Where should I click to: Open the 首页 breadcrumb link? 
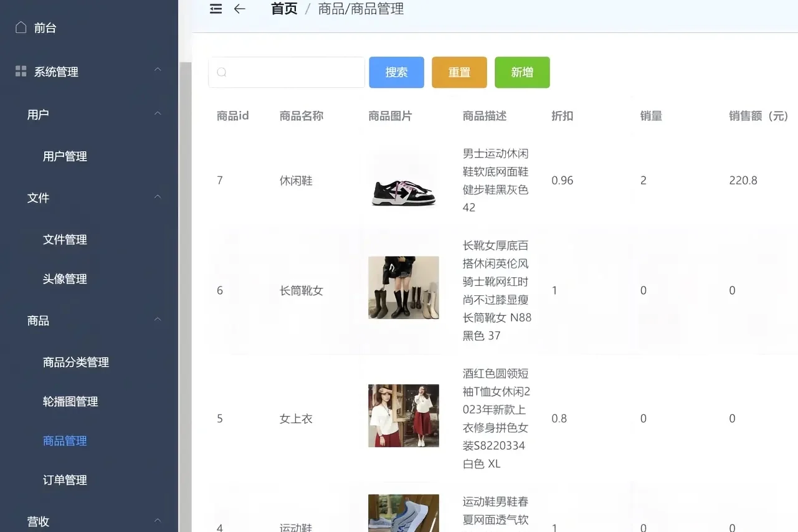283,9
